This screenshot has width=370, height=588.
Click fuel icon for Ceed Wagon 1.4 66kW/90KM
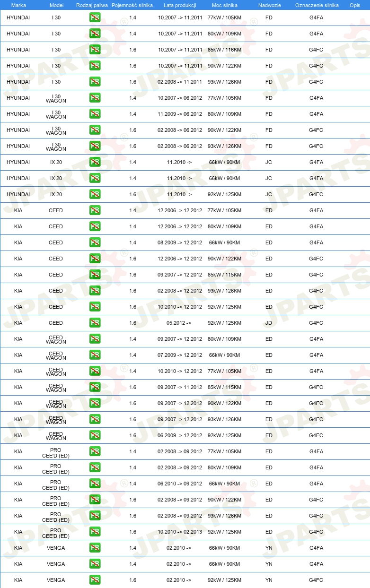click(95, 355)
